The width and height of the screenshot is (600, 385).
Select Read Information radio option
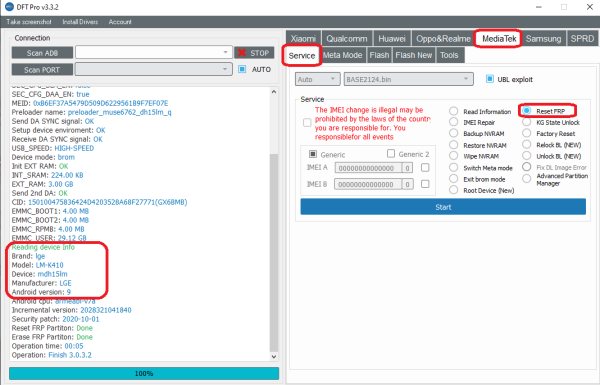point(453,111)
